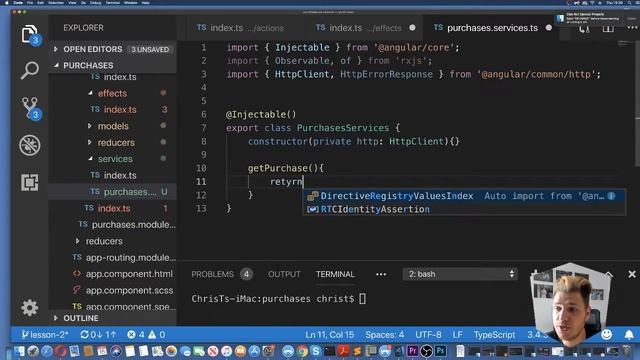Open Safari from the dock
Screen dimensions: 640x360
pos(47,351)
